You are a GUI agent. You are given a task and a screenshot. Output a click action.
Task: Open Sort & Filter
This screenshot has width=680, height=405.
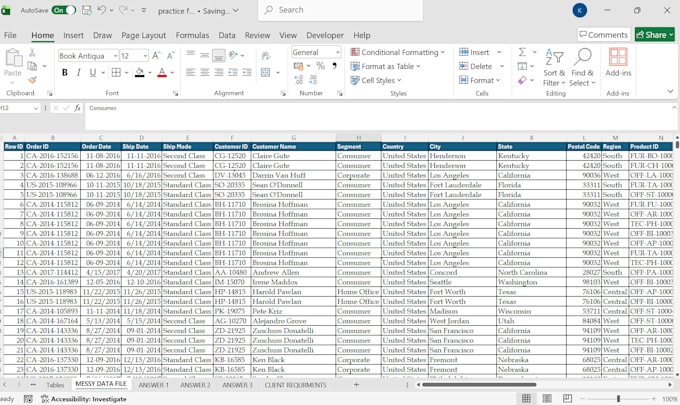(554, 68)
